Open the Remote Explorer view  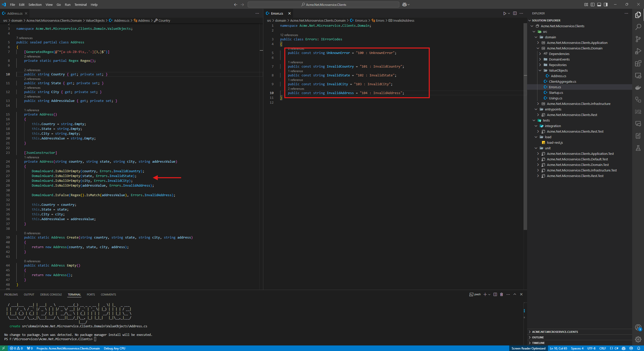[638, 75]
